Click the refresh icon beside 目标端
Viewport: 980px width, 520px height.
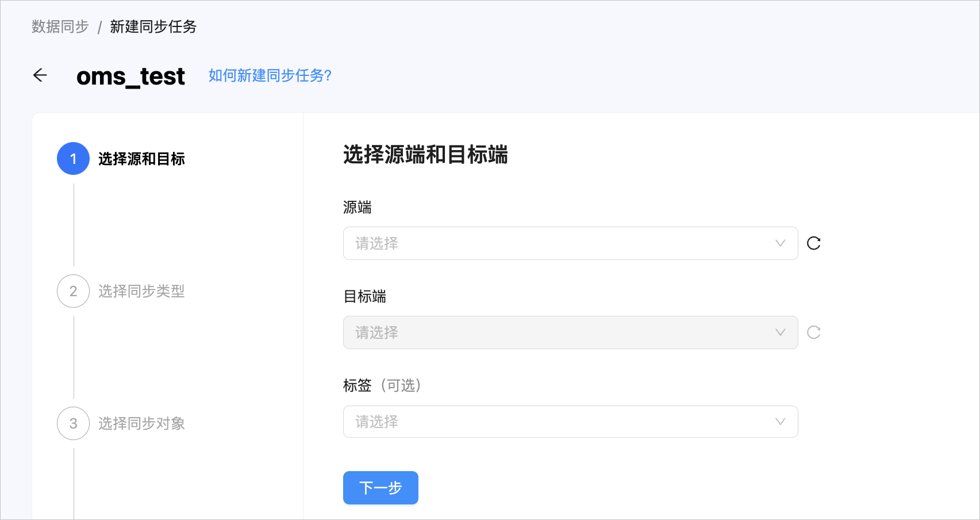pyautogui.click(x=813, y=332)
